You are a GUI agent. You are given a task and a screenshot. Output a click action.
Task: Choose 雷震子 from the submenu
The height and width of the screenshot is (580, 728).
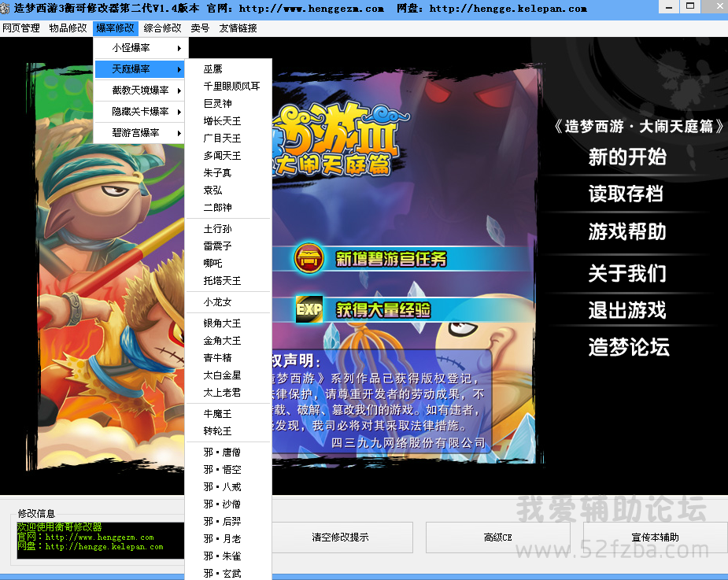(228, 246)
